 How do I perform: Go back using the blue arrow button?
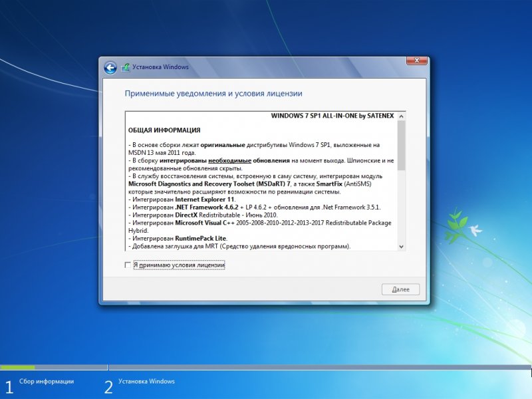click(x=110, y=68)
